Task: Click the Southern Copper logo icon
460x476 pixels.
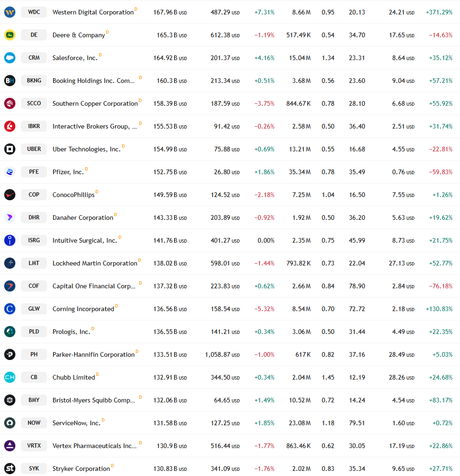Action: coord(10,103)
